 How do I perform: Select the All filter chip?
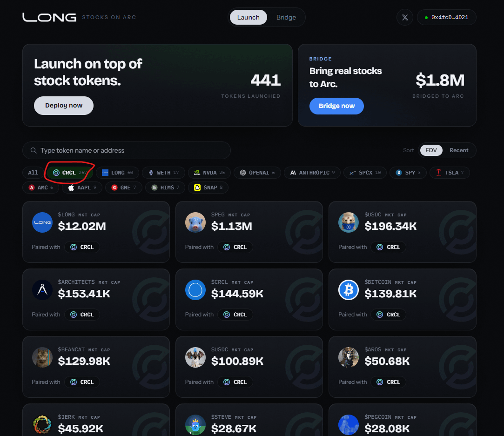click(x=33, y=173)
